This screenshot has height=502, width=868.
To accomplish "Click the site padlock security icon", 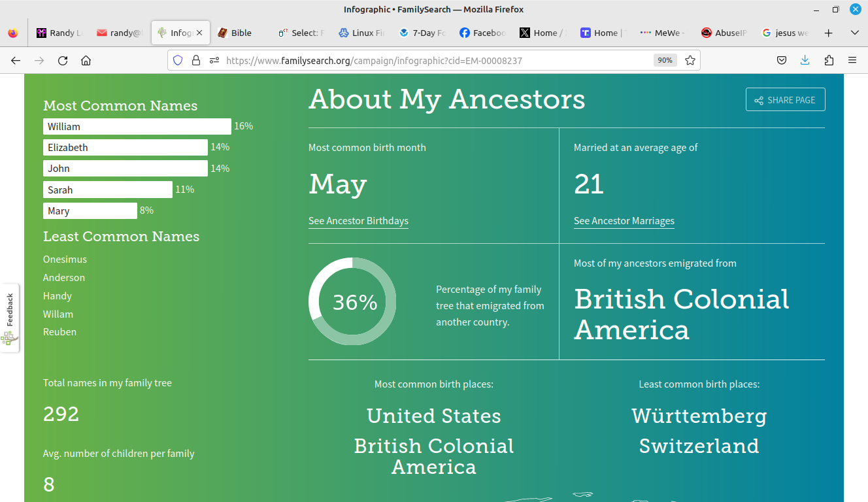I will point(195,61).
